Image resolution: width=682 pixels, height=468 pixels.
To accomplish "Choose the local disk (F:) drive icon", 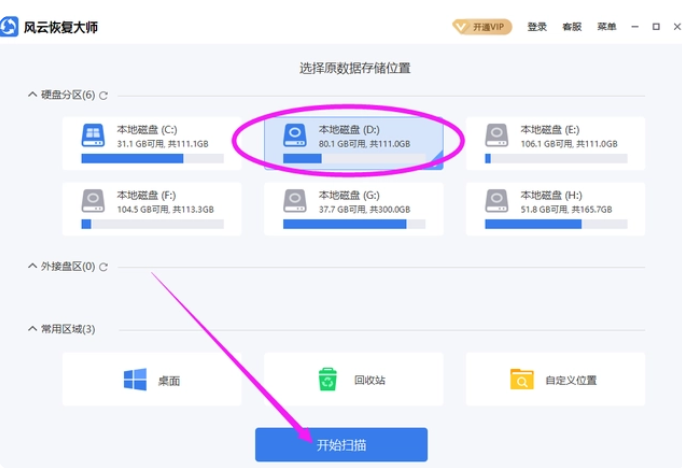I will 93,201.
